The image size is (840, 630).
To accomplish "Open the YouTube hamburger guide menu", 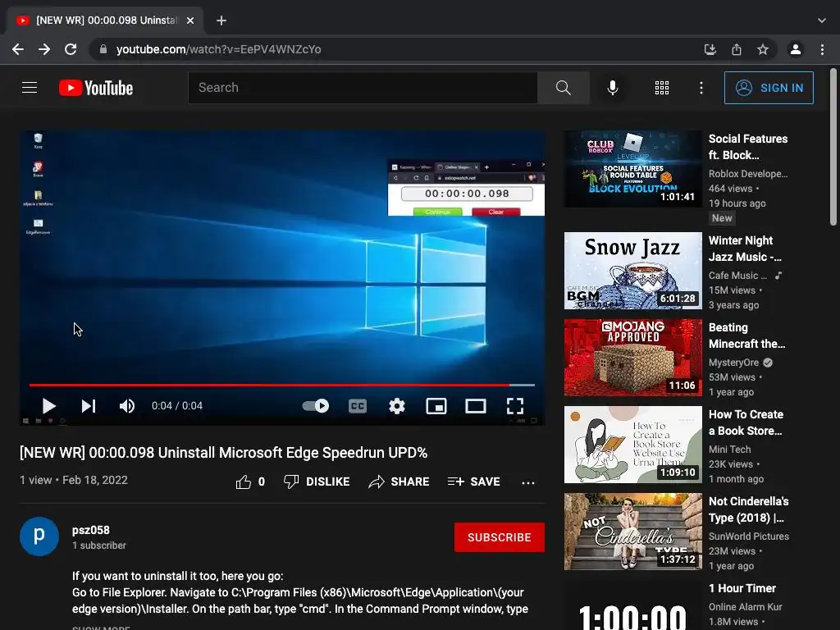I will pos(30,87).
